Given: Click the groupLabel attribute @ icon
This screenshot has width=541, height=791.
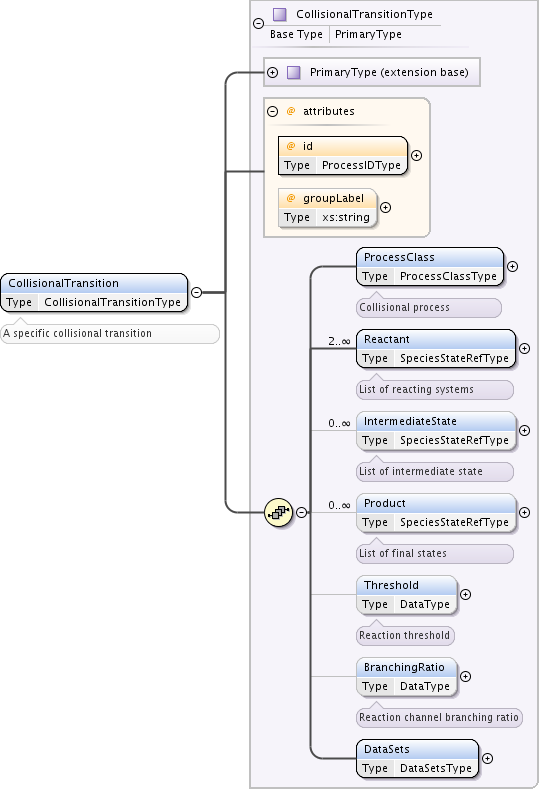Looking at the screenshot, I should pyautogui.click(x=291, y=198).
